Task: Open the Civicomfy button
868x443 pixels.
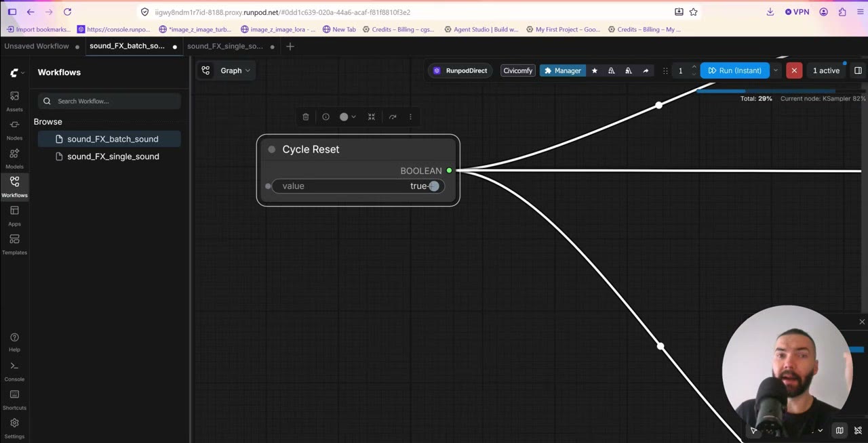Action: pyautogui.click(x=518, y=70)
